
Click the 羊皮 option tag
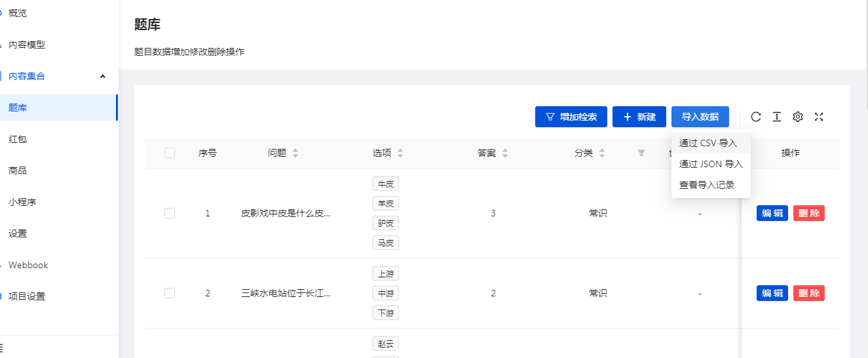coord(386,203)
